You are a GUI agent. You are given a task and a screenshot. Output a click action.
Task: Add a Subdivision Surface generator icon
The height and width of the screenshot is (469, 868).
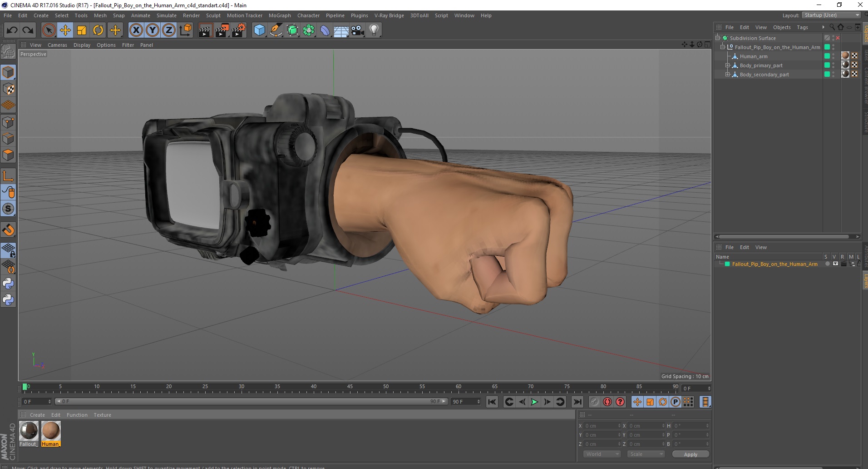[292, 30]
